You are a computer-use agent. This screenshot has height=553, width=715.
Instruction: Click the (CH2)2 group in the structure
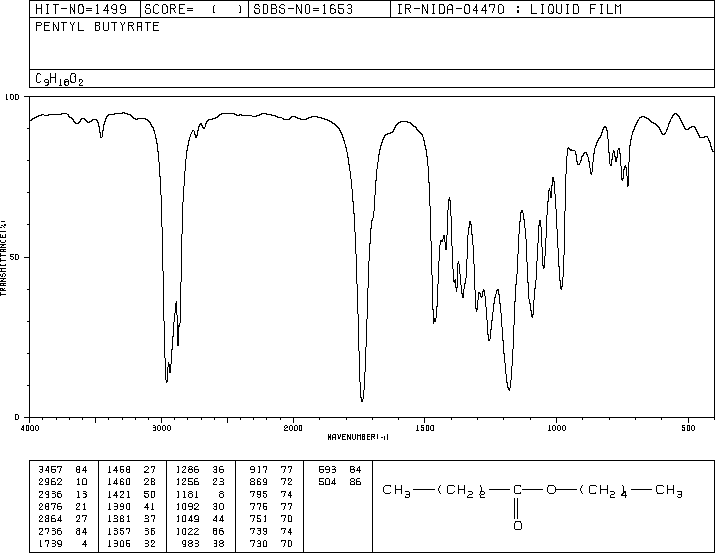(x=461, y=491)
